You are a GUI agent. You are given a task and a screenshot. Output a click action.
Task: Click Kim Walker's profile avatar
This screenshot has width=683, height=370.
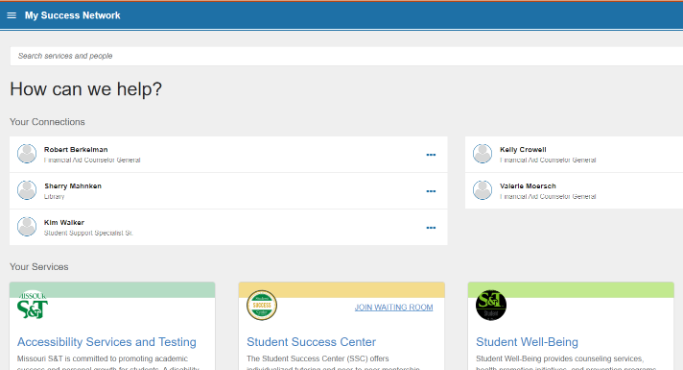coord(27,227)
